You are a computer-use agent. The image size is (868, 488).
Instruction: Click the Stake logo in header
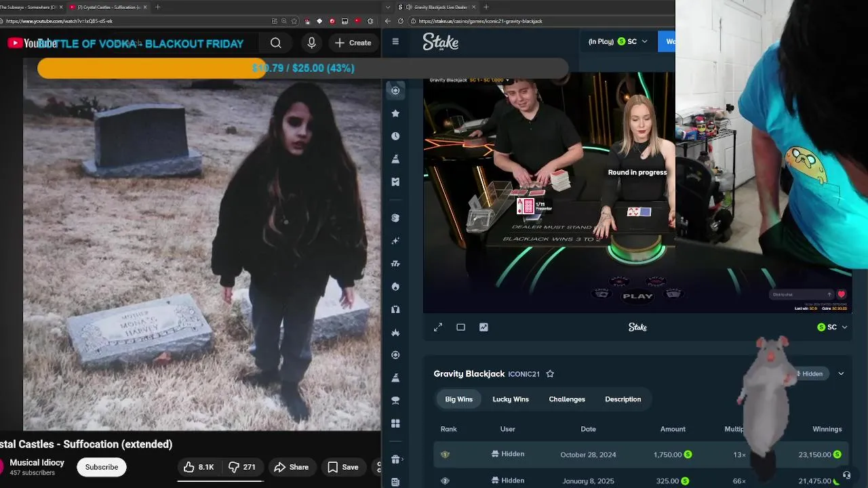(441, 42)
